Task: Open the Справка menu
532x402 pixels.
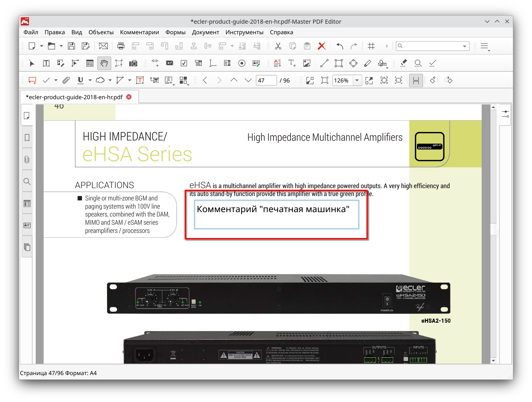Action: 281,32
